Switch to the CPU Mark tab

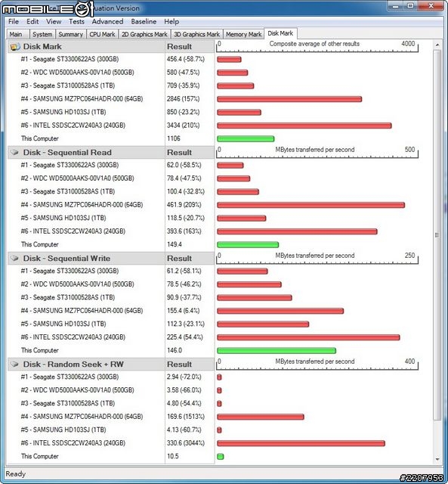(x=102, y=34)
